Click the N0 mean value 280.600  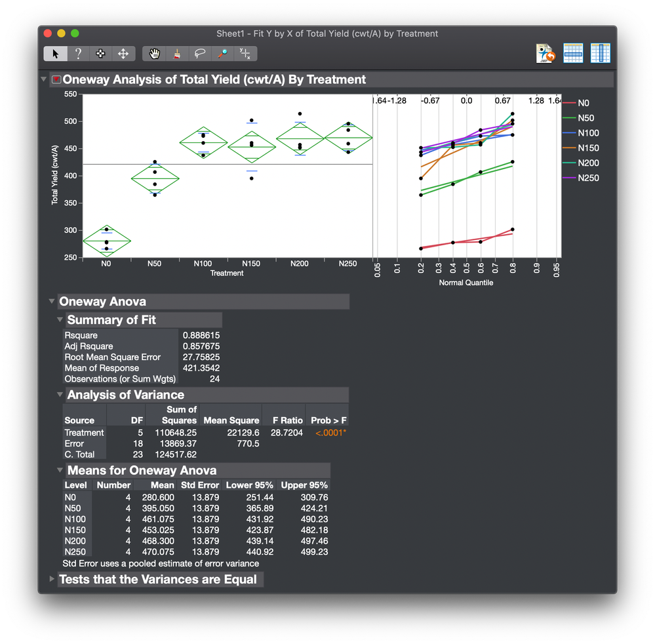(158, 497)
